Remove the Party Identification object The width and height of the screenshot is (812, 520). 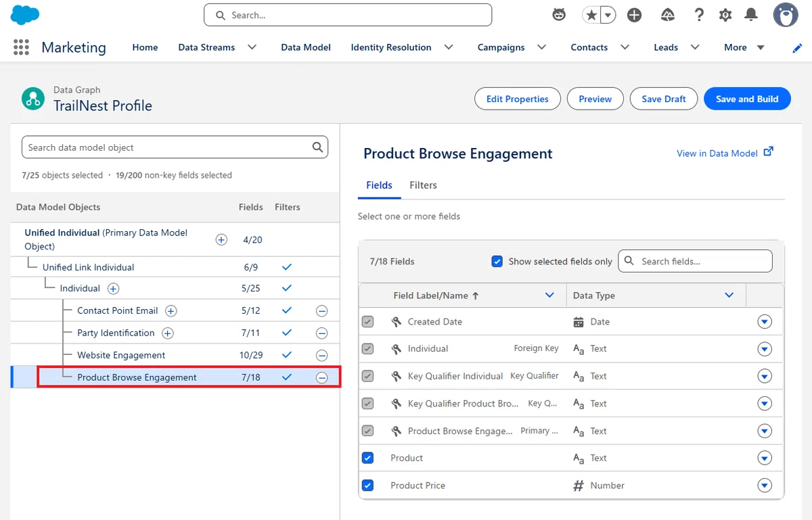click(x=322, y=333)
